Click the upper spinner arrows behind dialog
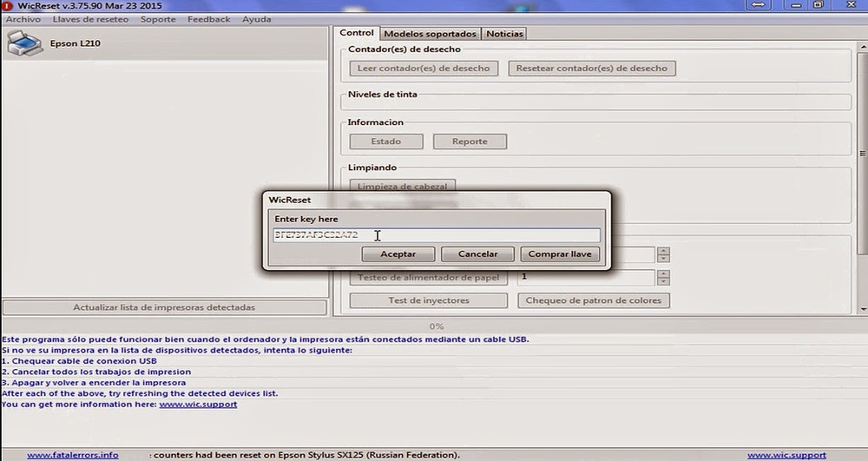Image resolution: width=868 pixels, height=461 pixels. click(663, 254)
